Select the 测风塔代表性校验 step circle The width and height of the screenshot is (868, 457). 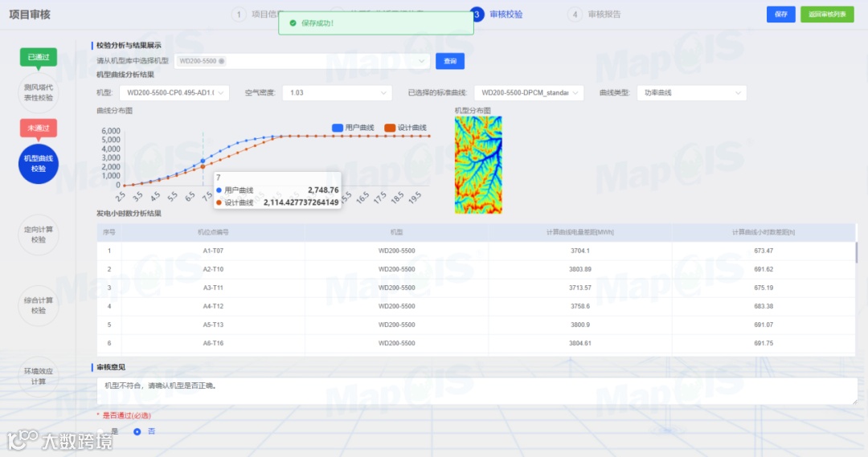pyautogui.click(x=39, y=92)
